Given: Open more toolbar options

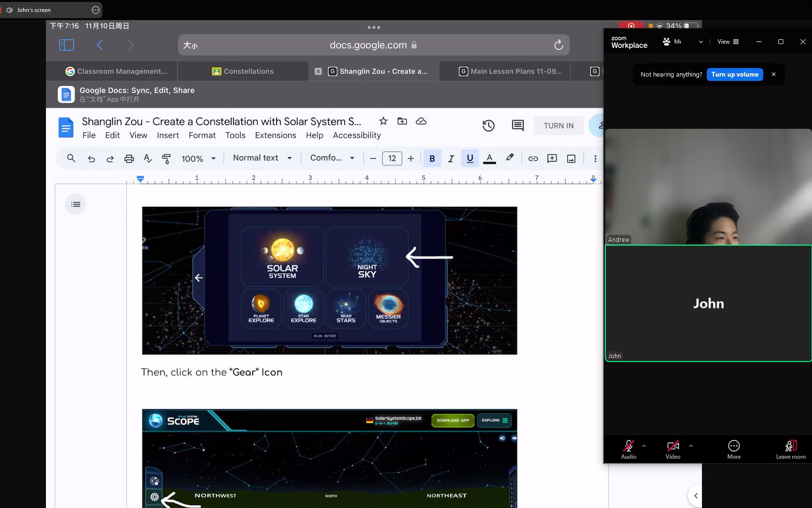Looking at the screenshot, I should [x=595, y=158].
